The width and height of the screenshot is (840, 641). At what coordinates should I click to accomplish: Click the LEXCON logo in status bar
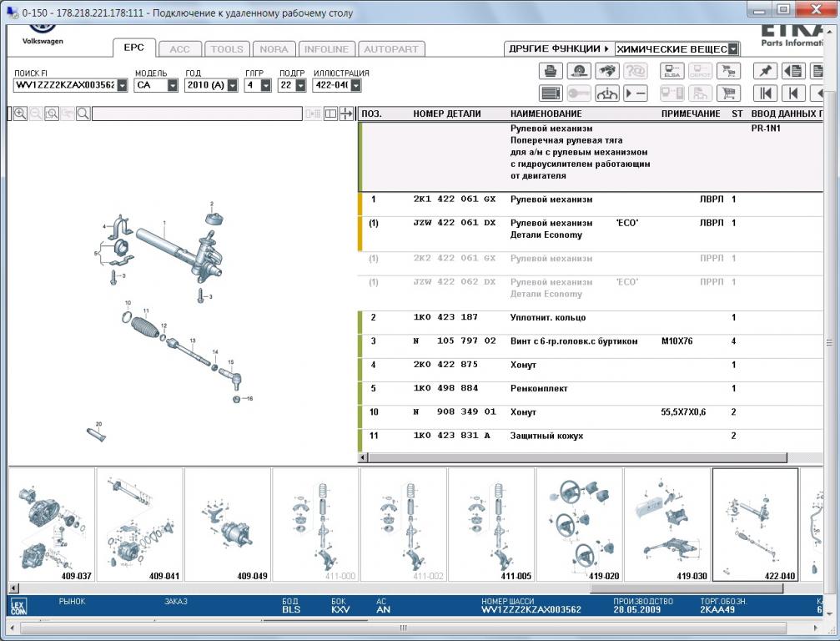click(18, 606)
